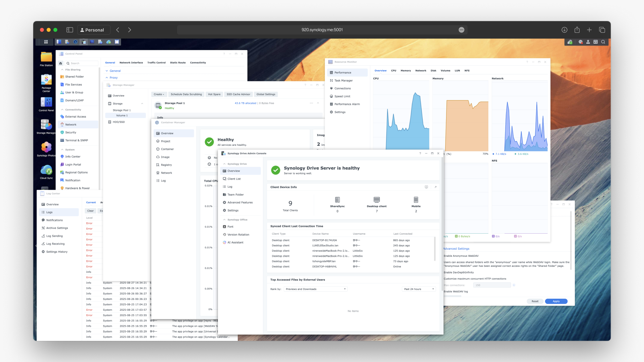Click Reset button in WebDAV settings
The image size is (644, 362).
tap(535, 301)
